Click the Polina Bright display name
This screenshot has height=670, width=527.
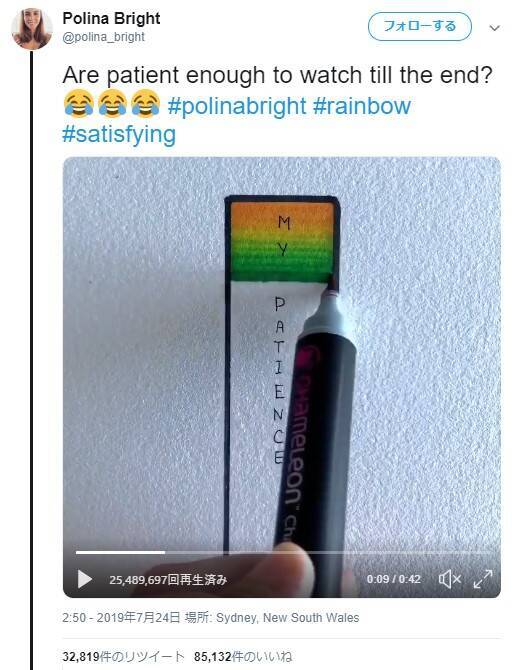click(x=111, y=18)
